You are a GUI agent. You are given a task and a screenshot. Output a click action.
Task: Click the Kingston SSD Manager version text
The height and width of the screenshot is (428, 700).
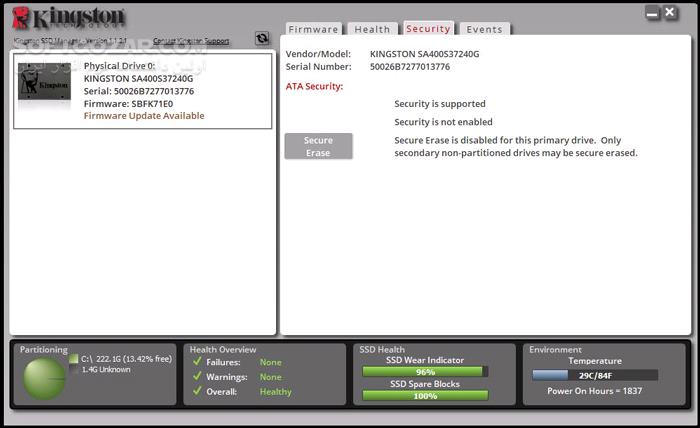(70, 41)
